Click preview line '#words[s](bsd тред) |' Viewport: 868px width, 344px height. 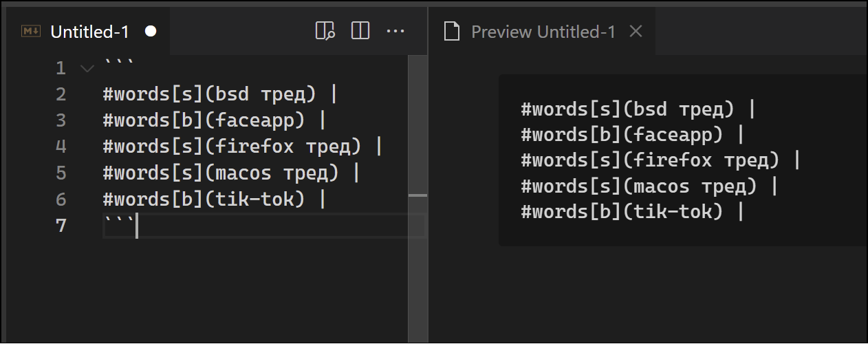tap(638, 109)
